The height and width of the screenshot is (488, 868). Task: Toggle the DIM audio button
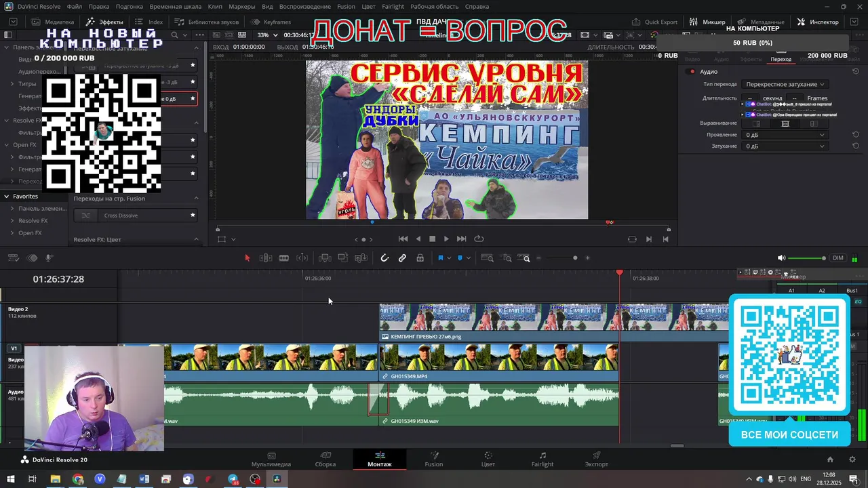click(x=838, y=258)
